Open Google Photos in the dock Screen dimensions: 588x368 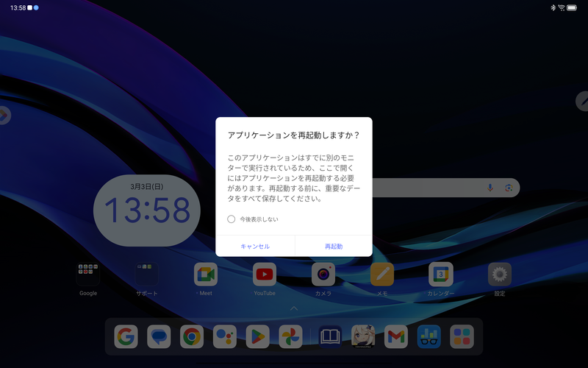(290, 336)
